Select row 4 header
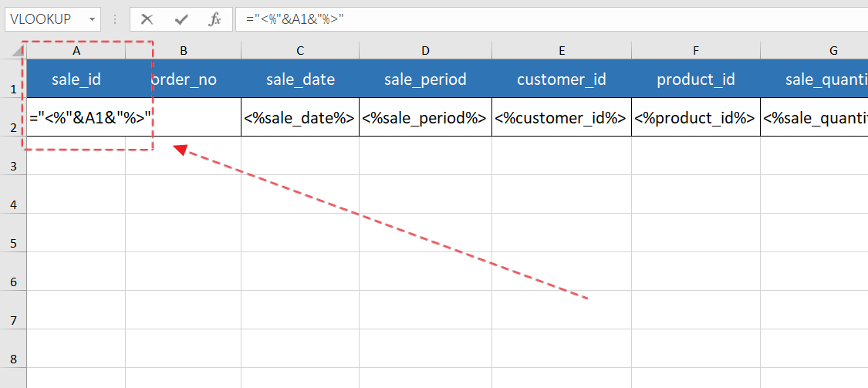 coord(13,194)
